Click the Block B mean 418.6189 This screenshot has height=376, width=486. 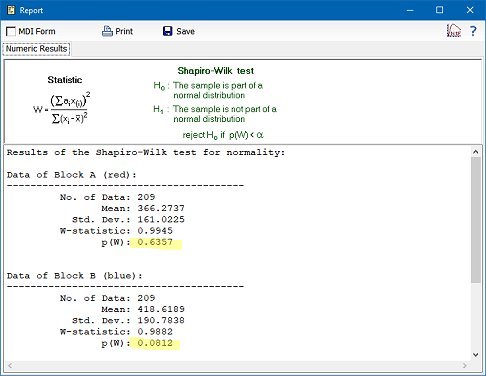(161, 309)
